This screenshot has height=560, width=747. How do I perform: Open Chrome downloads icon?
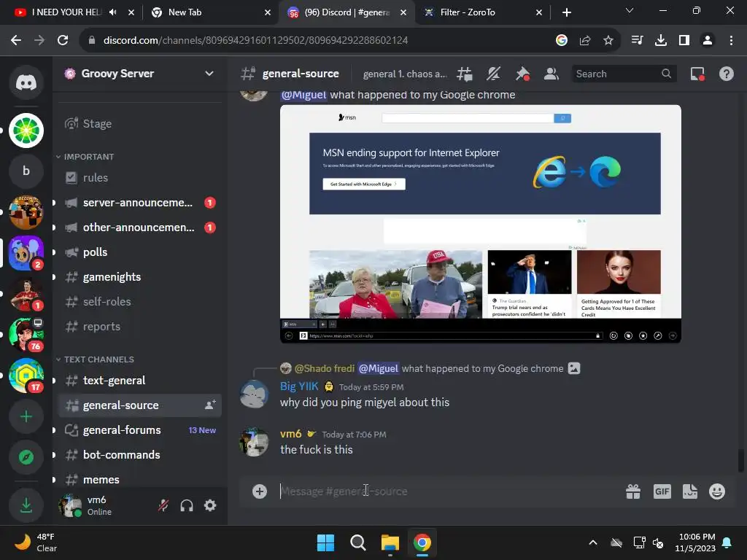(x=660, y=41)
